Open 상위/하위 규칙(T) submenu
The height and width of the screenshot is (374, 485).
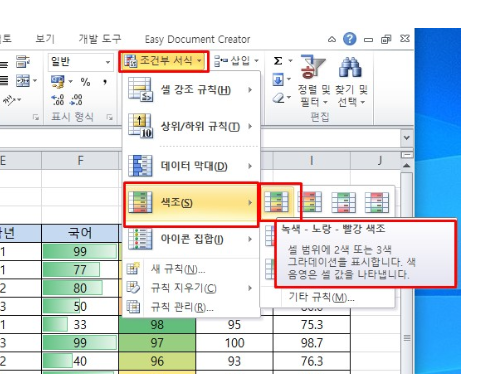click(191, 126)
